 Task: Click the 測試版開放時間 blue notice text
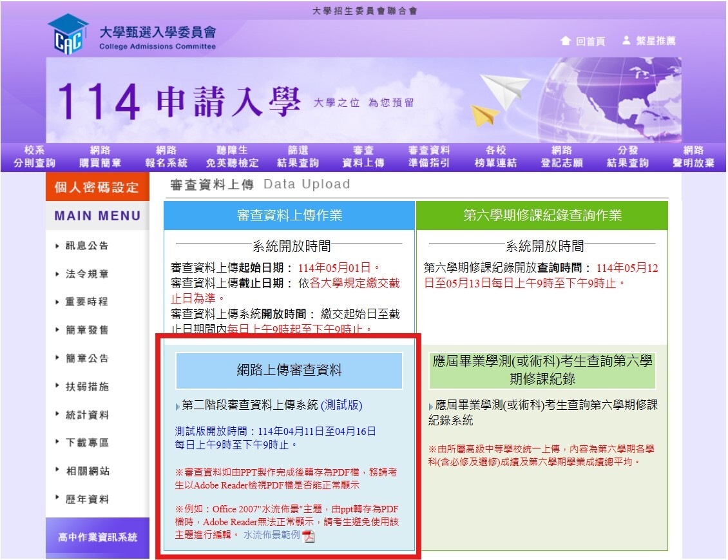tap(275, 438)
